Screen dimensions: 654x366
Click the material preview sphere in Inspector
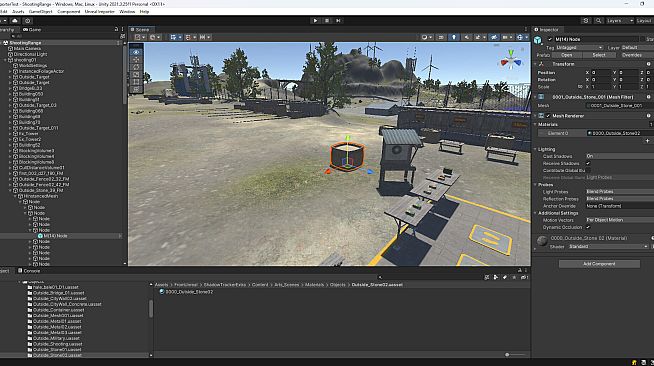click(x=542, y=241)
